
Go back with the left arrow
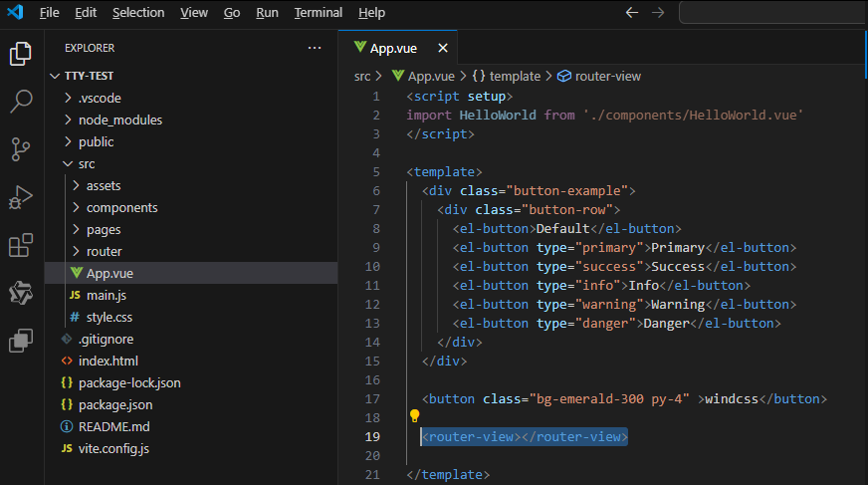tap(632, 12)
